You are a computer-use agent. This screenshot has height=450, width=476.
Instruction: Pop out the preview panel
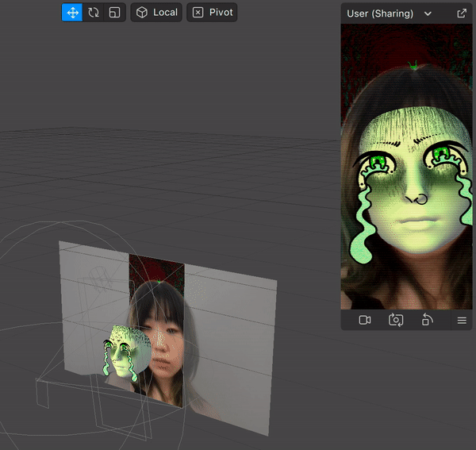462,13
